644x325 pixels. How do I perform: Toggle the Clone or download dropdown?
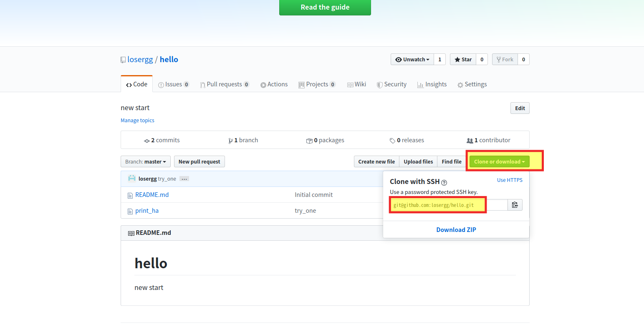[500, 161]
